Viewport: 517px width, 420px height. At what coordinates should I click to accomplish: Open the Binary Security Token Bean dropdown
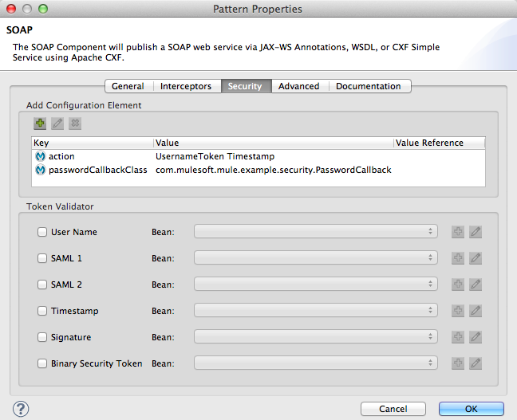[316, 363]
